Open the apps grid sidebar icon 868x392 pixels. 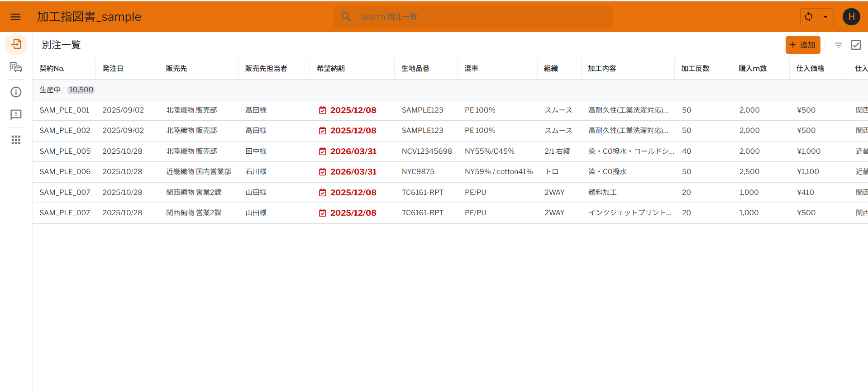tap(16, 140)
